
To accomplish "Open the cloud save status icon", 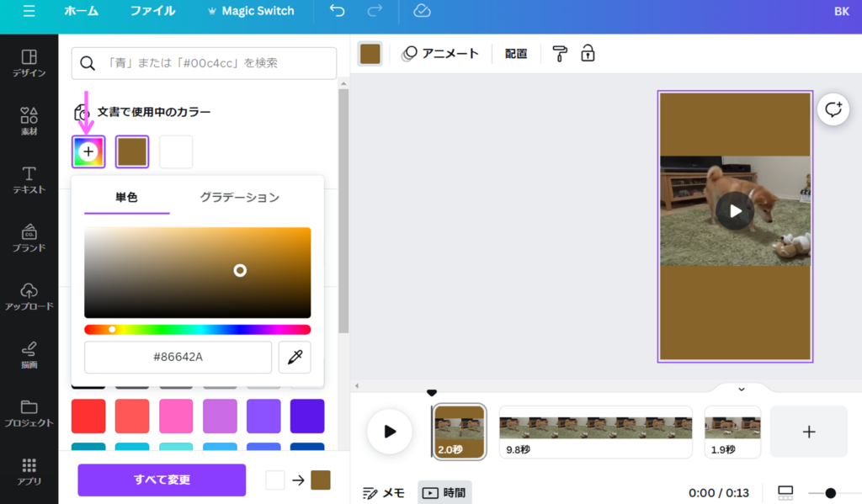I will (x=423, y=11).
